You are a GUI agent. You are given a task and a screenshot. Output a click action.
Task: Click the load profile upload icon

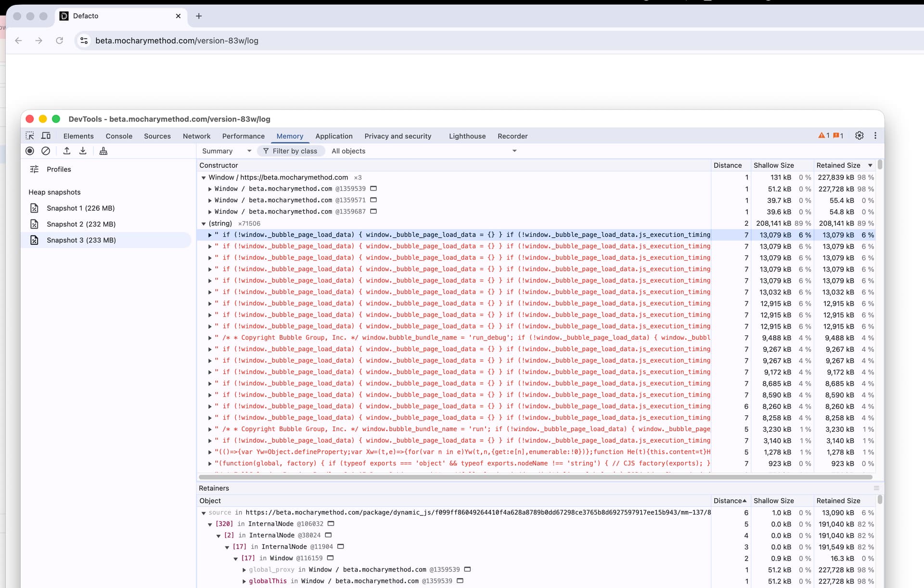pos(67,151)
